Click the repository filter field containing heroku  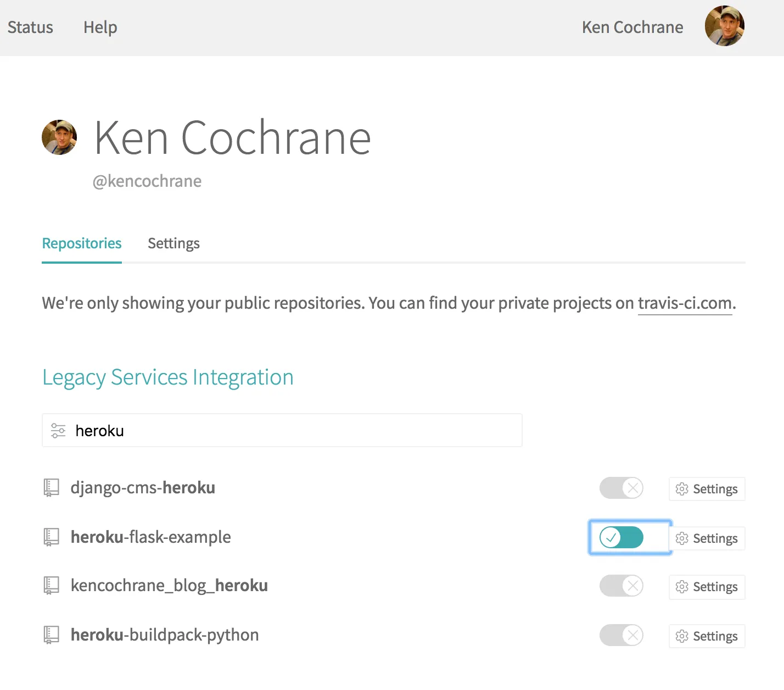282,430
